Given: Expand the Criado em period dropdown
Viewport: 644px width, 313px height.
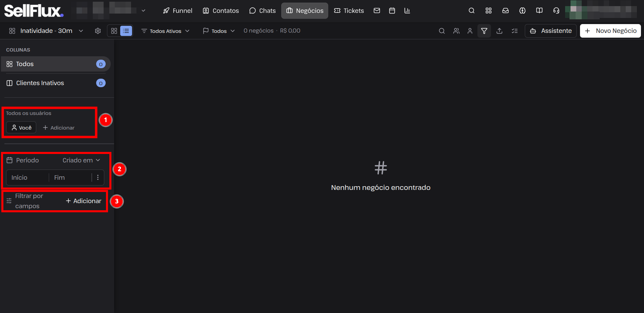Looking at the screenshot, I should click(81, 160).
